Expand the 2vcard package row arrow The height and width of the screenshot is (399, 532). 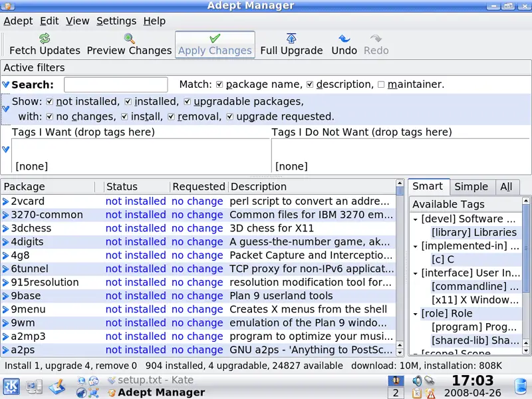click(6, 201)
